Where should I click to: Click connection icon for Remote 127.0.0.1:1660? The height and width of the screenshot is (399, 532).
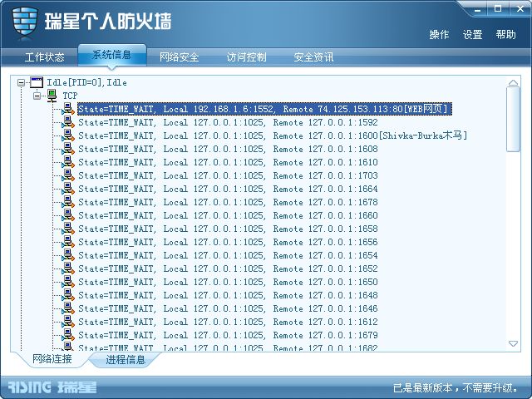tap(68, 215)
